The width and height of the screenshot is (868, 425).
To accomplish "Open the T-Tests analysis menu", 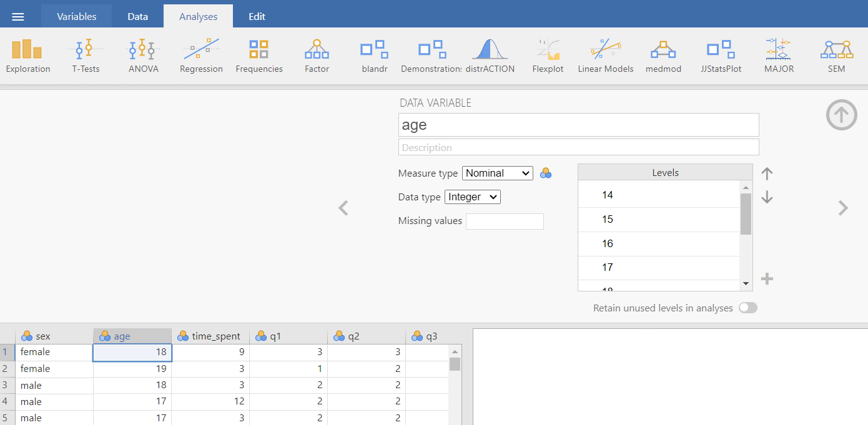I will (86, 56).
